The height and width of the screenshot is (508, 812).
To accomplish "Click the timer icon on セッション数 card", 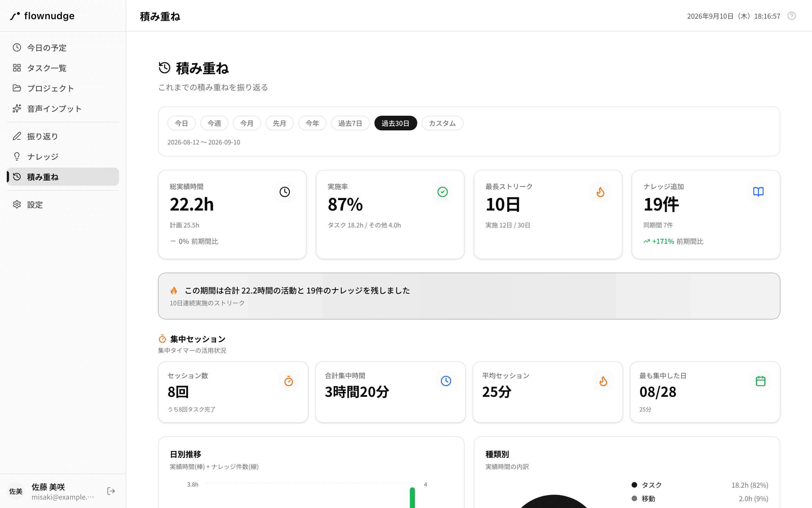I will pyautogui.click(x=288, y=381).
